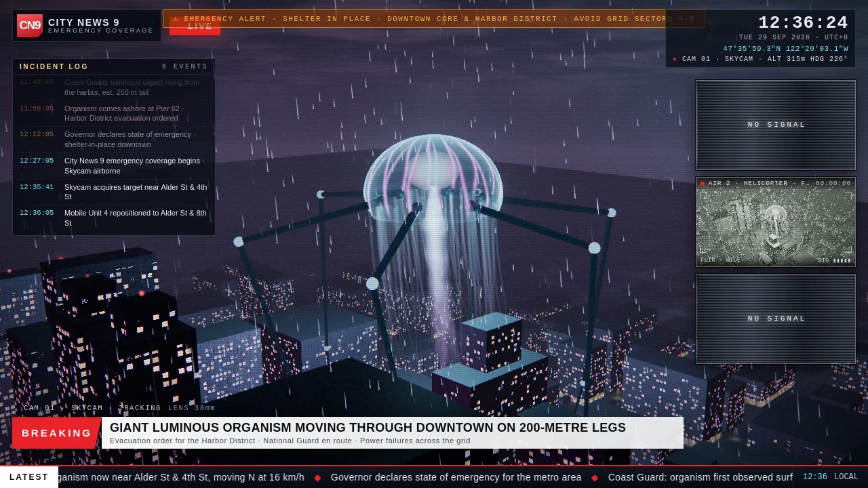Click the INCIDENT LOG panel title
This screenshot has height=488, width=868.
54,67
